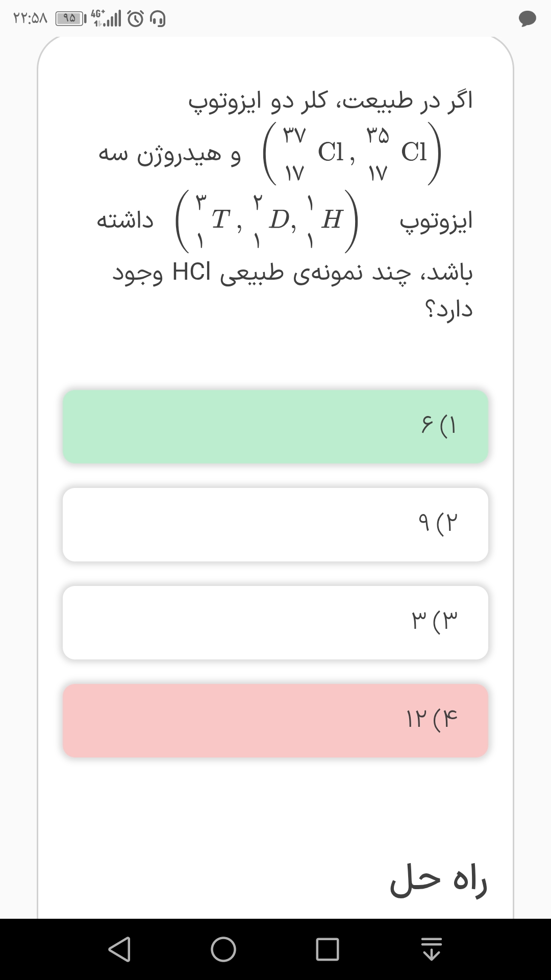Tap the Android back navigation icon

pos(120,949)
